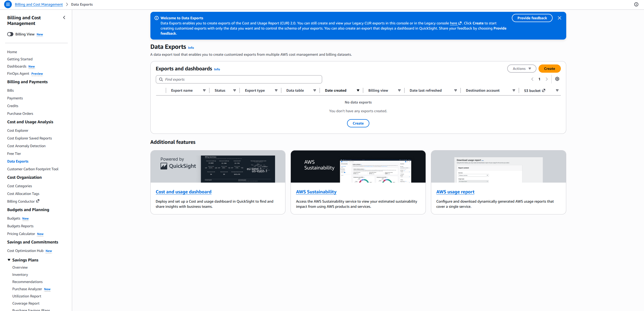This screenshot has height=311, width=644.
Task: Open Bills in the sidebar
Action: 11,90
